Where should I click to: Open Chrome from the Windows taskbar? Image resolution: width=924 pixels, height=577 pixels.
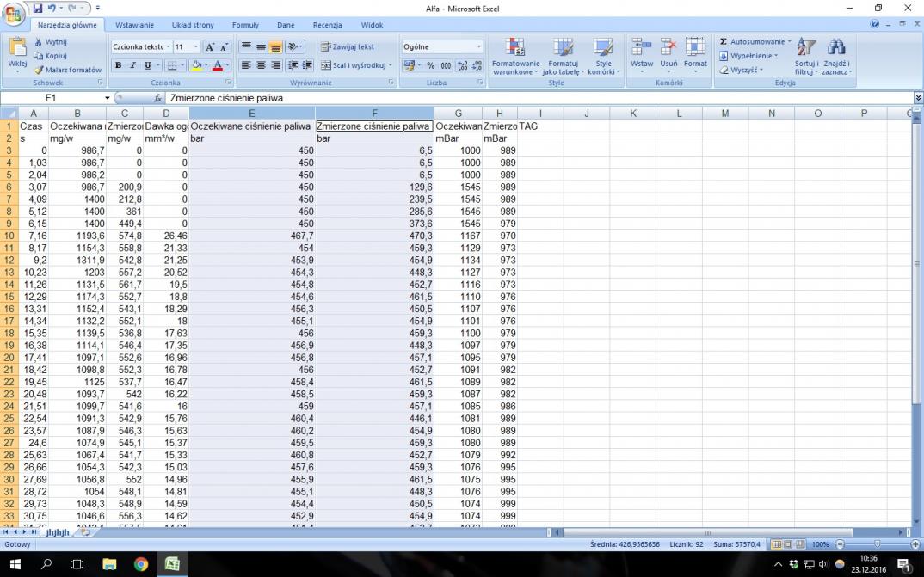tap(141, 564)
